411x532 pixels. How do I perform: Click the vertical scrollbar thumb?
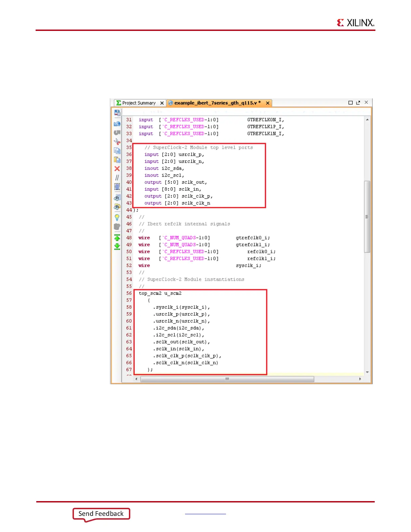tap(367, 217)
